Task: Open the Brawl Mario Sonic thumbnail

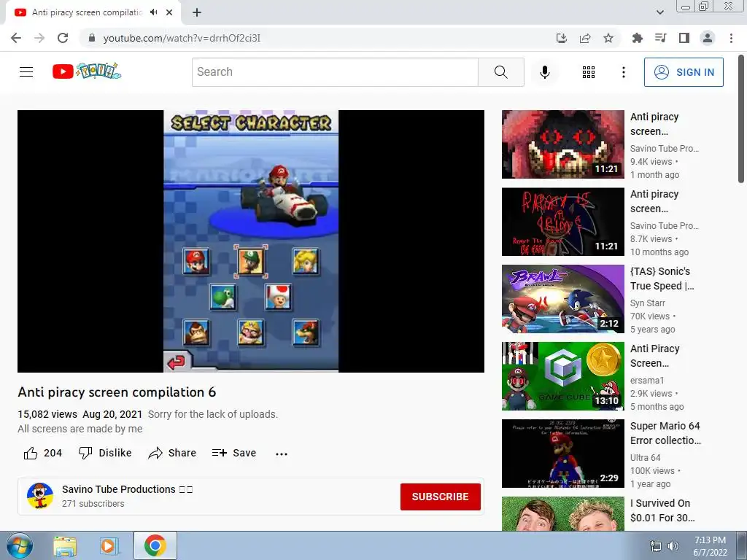Action: click(562, 298)
